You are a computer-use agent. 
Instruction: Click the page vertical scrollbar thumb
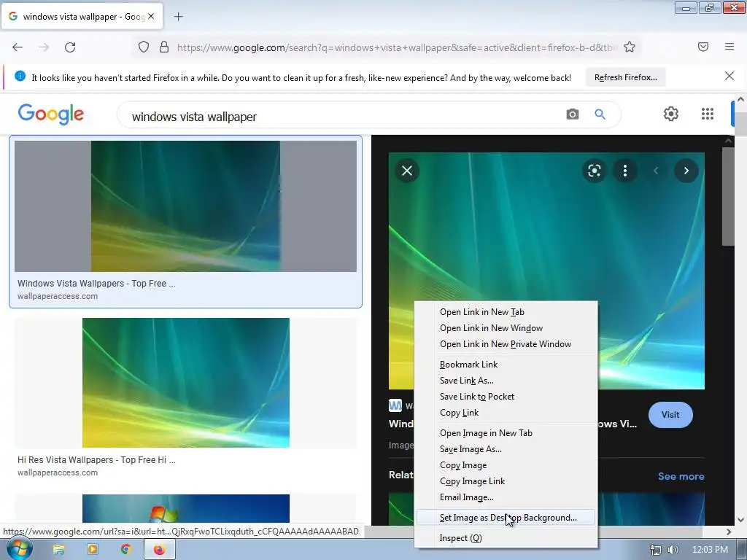(740, 123)
